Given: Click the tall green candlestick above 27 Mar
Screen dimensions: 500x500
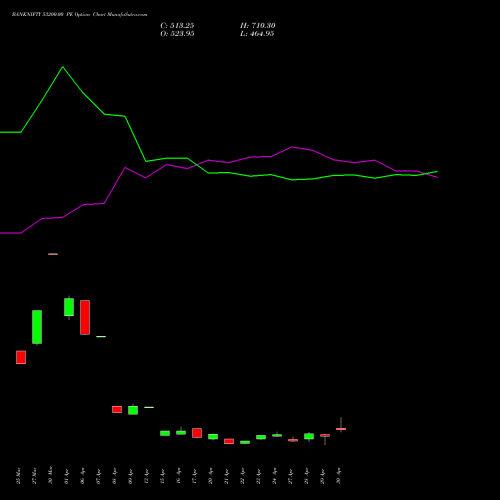Looking at the screenshot, I should 37,327.
